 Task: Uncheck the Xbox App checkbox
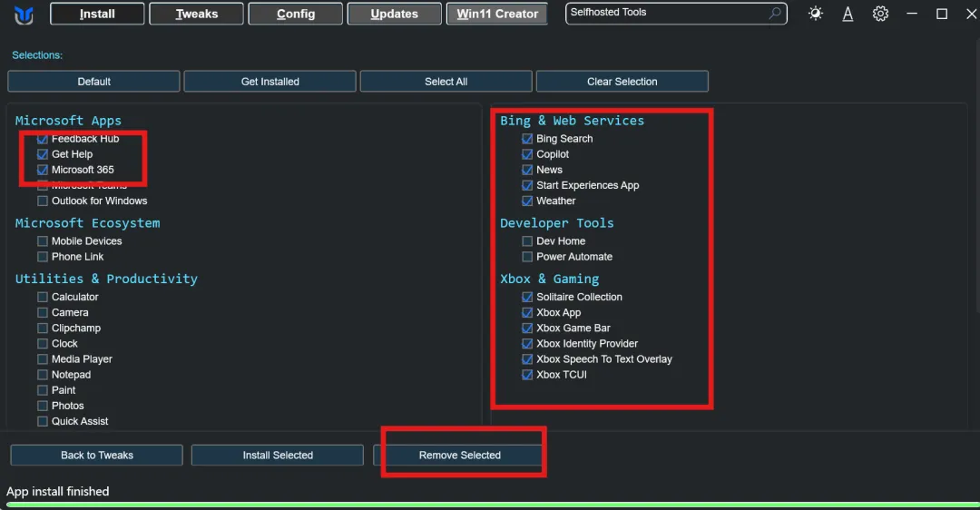point(527,312)
